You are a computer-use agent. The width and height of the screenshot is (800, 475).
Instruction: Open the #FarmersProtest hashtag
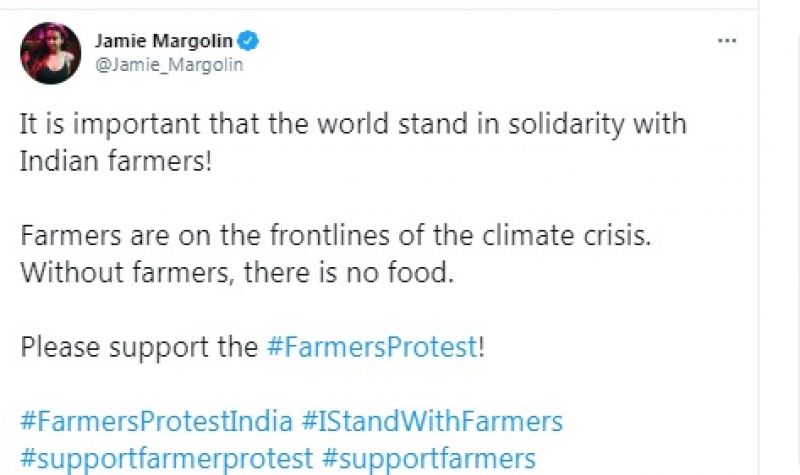(x=371, y=347)
